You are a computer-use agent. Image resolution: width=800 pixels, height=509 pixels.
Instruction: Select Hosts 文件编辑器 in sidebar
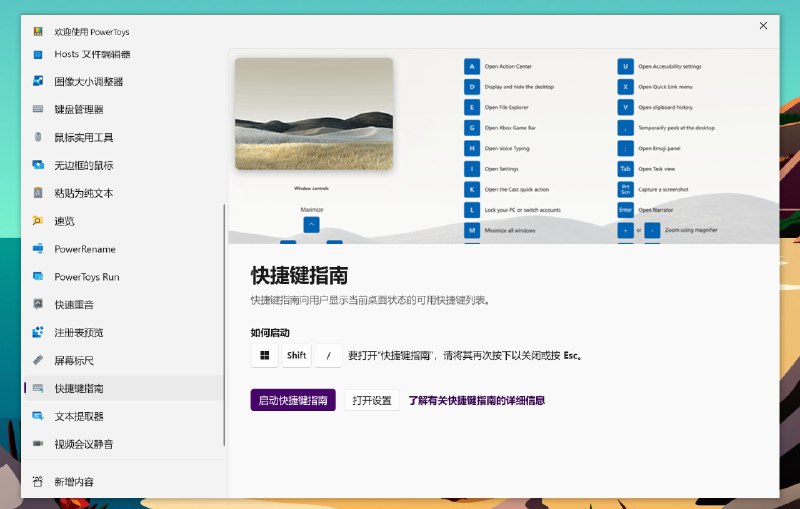[x=123, y=55]
